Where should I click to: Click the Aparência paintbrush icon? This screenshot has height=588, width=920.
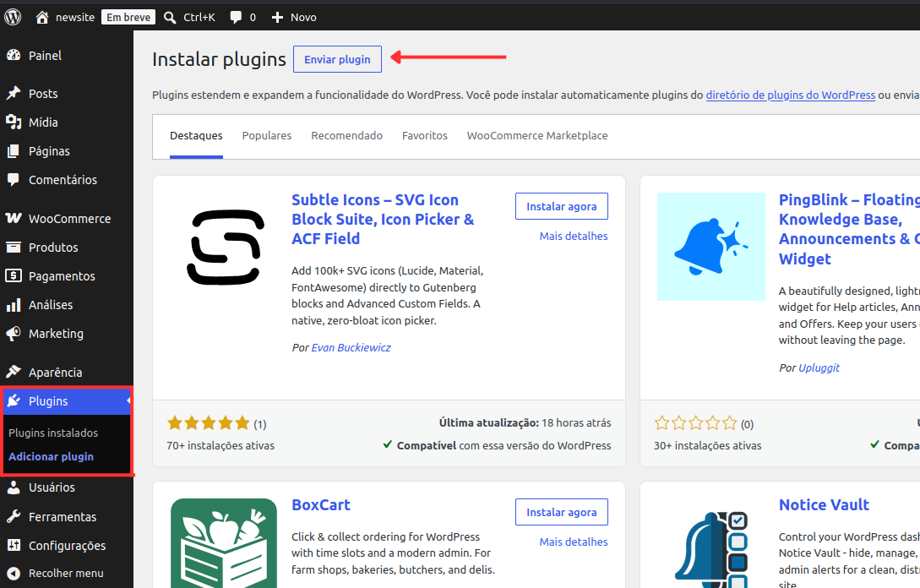pos(14,372)
